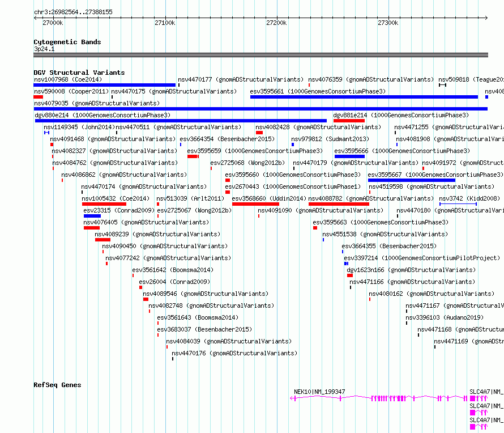
Task: Click the nsv3396103 (Audano2019) label
Action: click(x=445, y=317)
